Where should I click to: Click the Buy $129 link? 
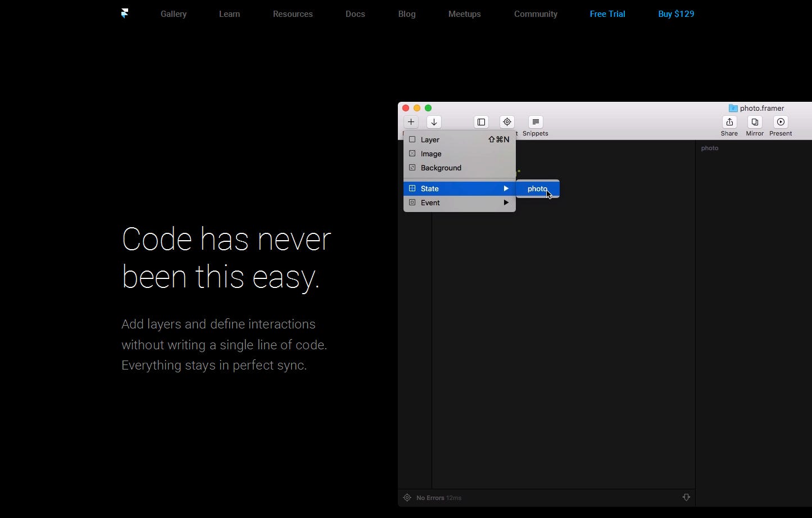click(676, 14)
